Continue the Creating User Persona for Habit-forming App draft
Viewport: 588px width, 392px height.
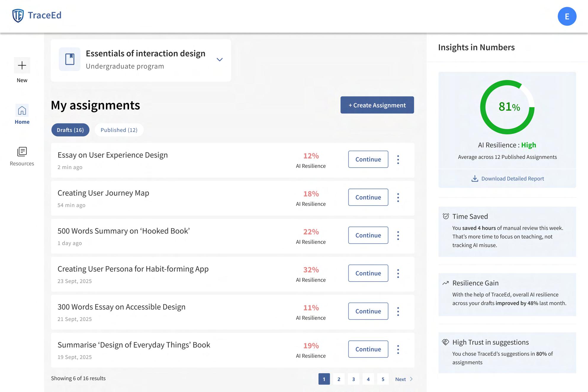coord(368,273)
